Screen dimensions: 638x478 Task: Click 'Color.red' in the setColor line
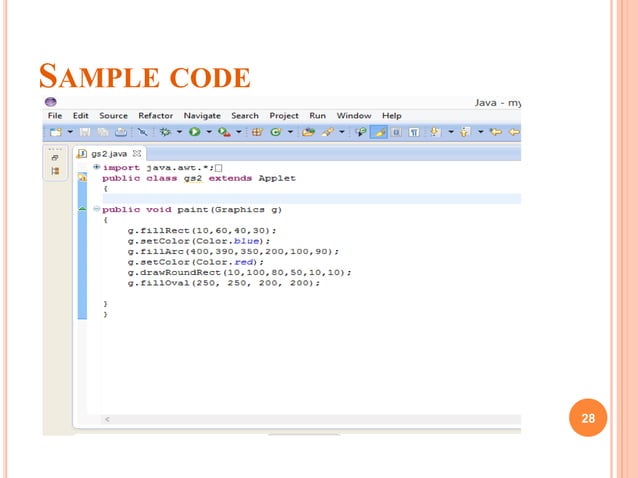(x=224, y=262)
